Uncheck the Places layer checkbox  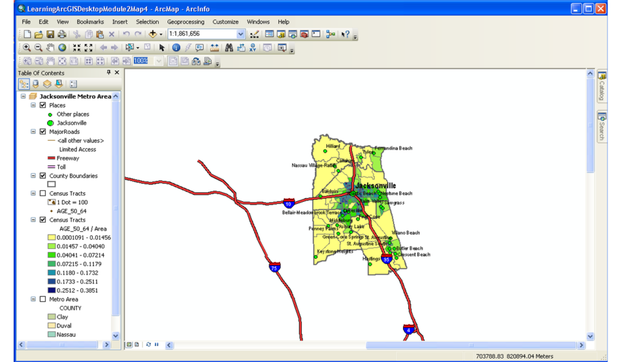tap(43, 105)
